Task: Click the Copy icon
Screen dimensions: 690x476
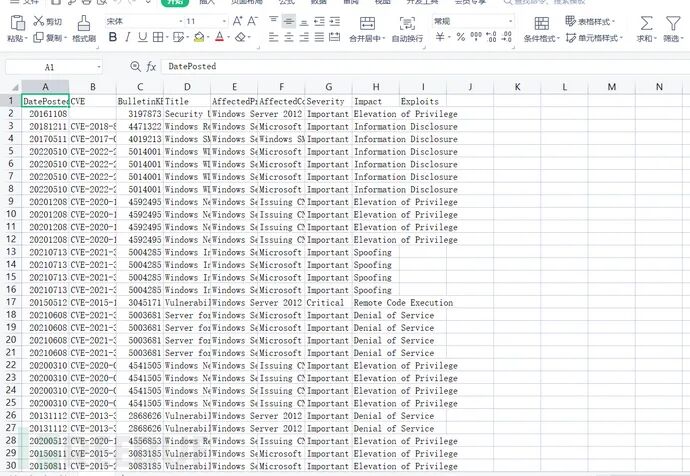Action: click(39, 37)
